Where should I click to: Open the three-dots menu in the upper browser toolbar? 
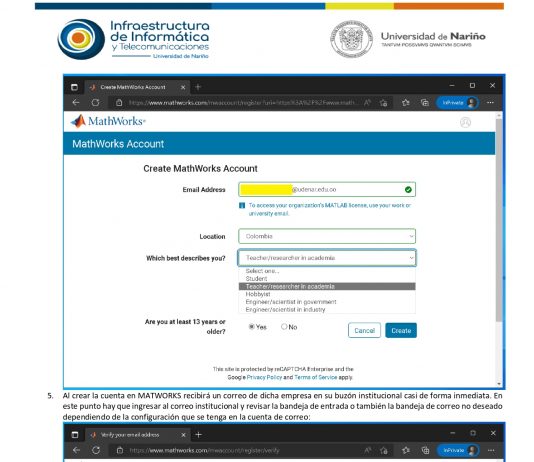(490, 102)
